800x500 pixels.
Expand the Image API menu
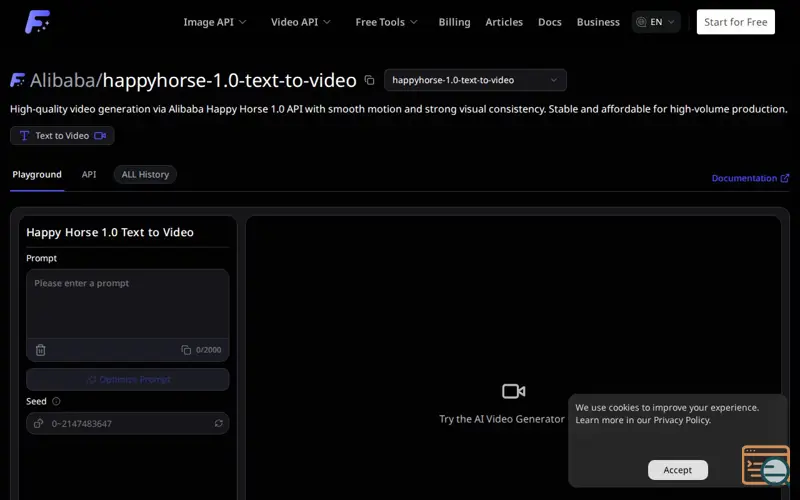(215, 22)
